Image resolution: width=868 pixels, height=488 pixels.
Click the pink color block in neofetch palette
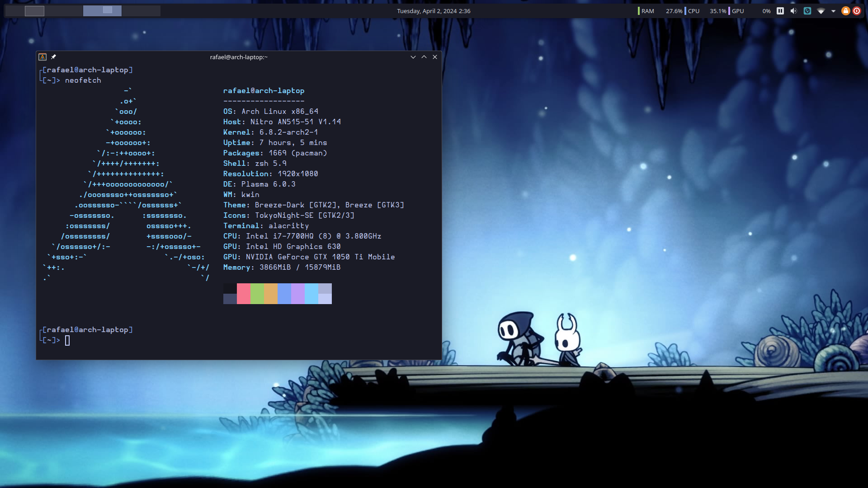pos(243,293)
